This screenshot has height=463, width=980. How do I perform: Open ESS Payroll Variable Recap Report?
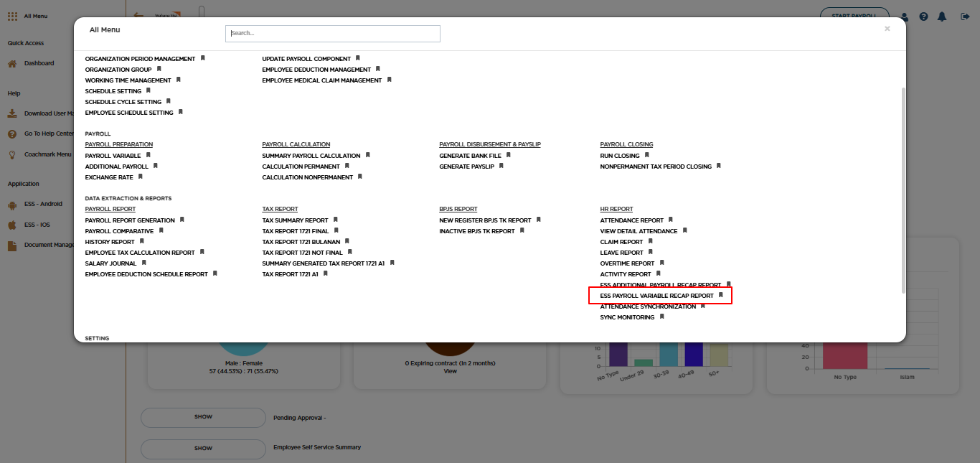coord(657,296)
